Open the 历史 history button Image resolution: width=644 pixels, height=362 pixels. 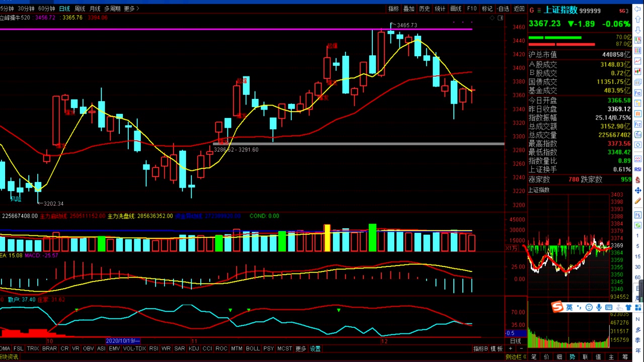pos(425,9)
